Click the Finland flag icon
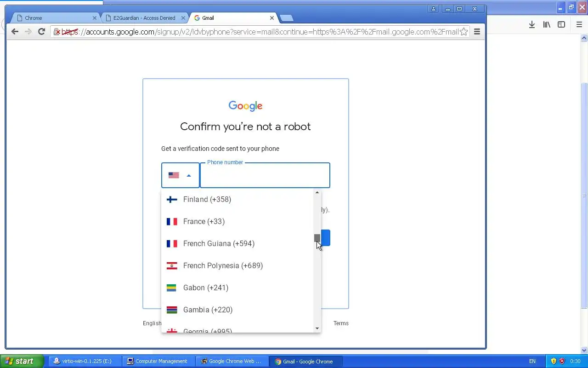 pyautogui.click(x=172, y=199)
